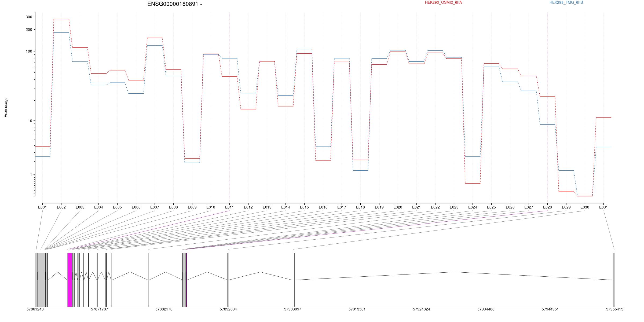Image resolution: width=644 pixels, height=322 pixels.
Task: Click the blue E002 usage line segment
Action: click(61, 33)
